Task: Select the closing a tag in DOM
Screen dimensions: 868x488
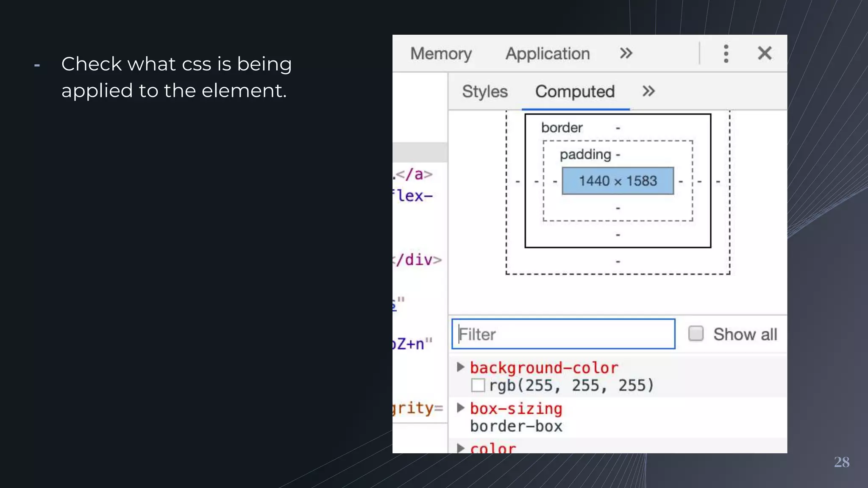Action: (414, 174)
